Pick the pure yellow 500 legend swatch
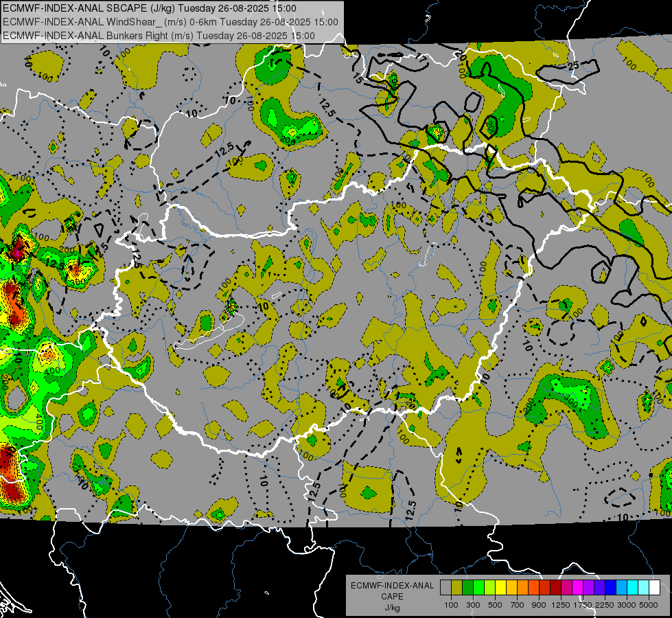This screenshot has width=672, height=618. (x=500, y=588)
